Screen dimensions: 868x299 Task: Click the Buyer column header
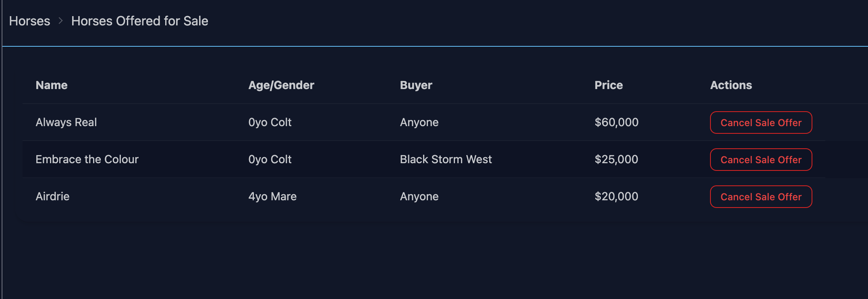[416, 85]
